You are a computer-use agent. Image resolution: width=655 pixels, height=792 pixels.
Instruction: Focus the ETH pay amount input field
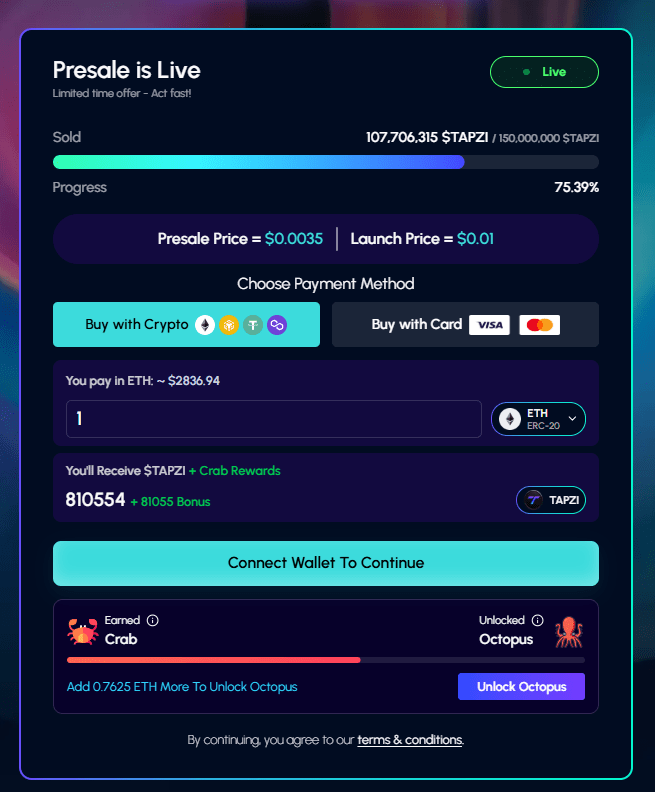(x=260, y=419)
